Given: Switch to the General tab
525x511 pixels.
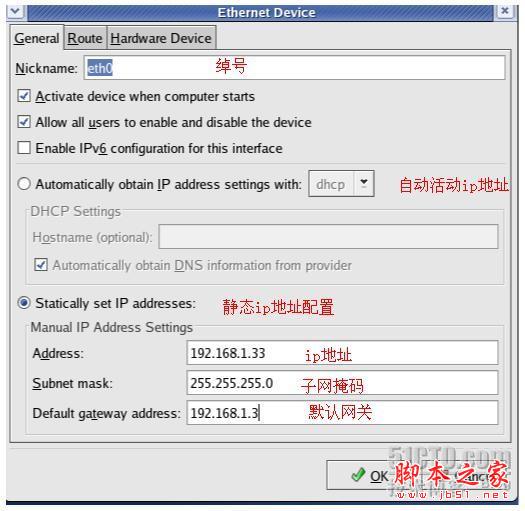Looking at the screenshot, I should pyautogui.click(x=36, y=38).
